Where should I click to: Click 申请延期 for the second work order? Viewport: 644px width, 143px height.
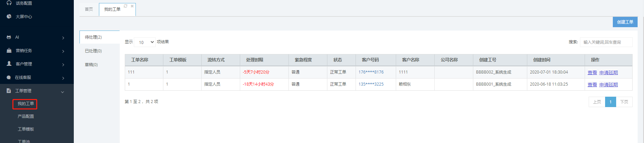click(x=608, y=85)
